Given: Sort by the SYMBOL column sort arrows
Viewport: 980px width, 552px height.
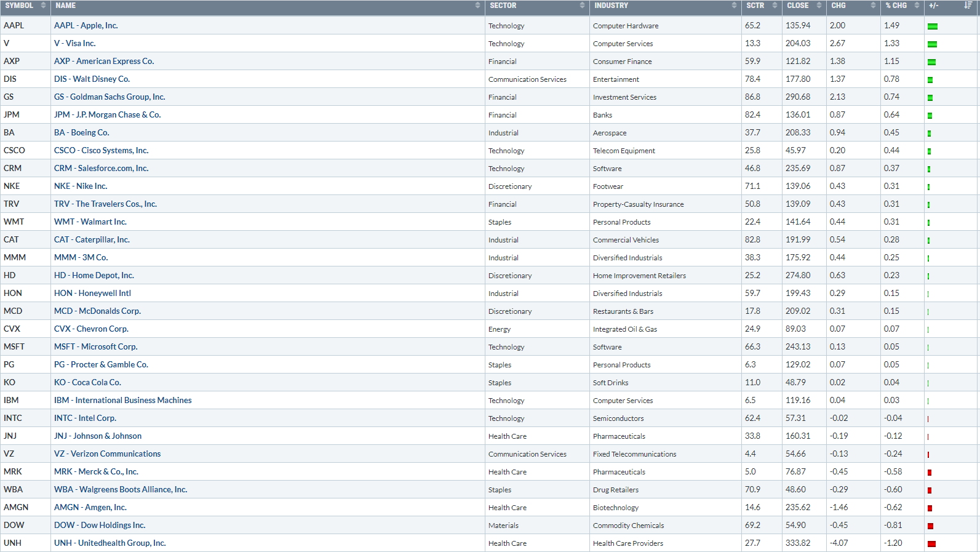Looking at the screenshot, I should click(x=43, y=6).
